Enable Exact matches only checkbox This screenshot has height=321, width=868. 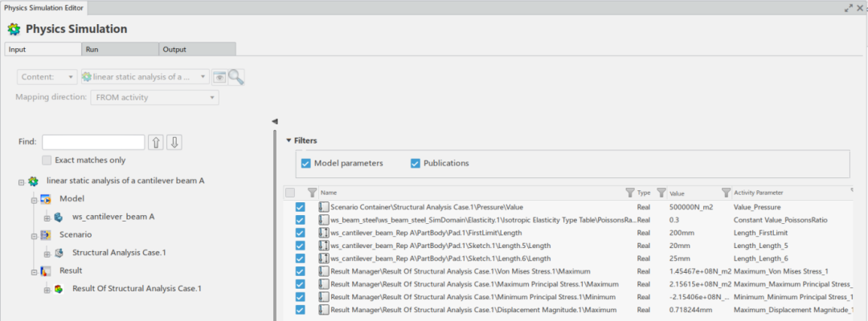click(47, 160)
